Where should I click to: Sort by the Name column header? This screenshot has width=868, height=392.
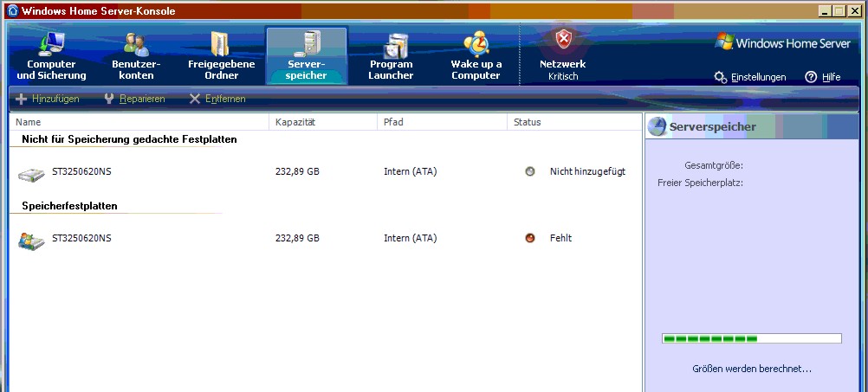point(139,122)
